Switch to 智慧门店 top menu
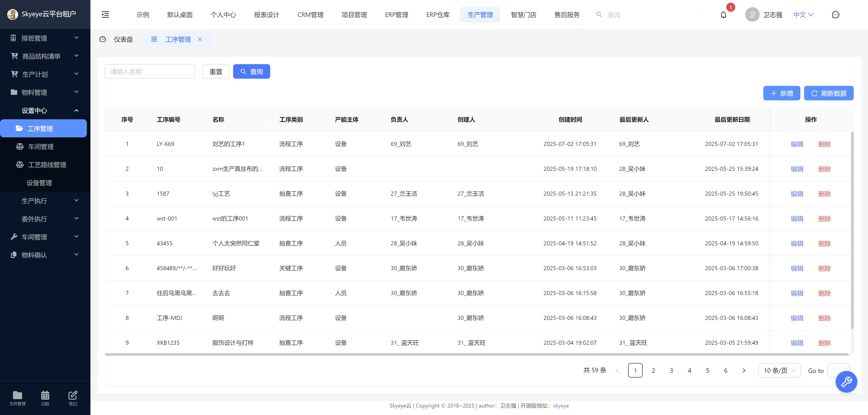Image resolution: width=868 pixels, height=415 pixels. [523, 14]
